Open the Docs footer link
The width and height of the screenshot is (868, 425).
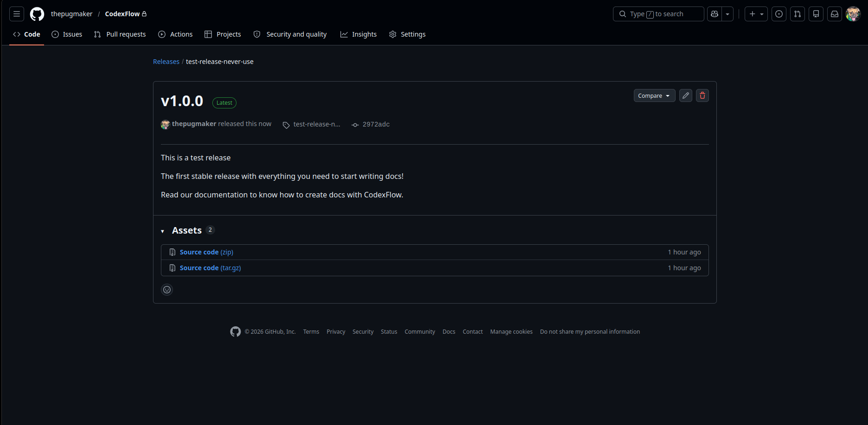pyautogui.click(x=449, y=332)
